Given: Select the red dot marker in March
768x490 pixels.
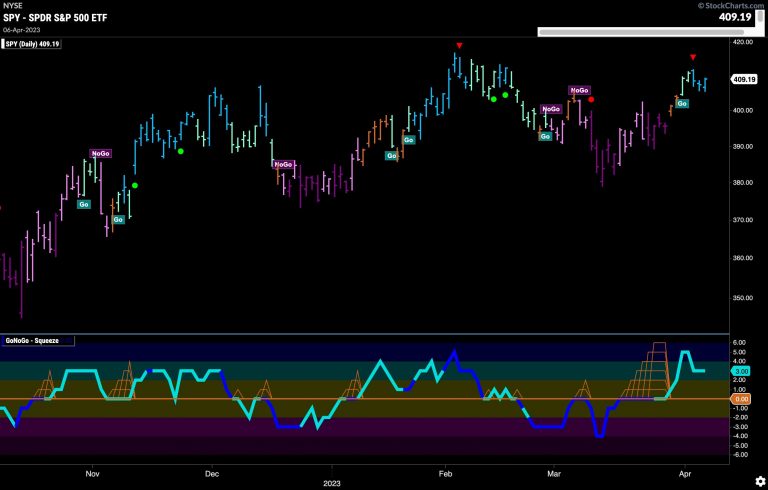Looking at the screenshot, I should 591,99.
